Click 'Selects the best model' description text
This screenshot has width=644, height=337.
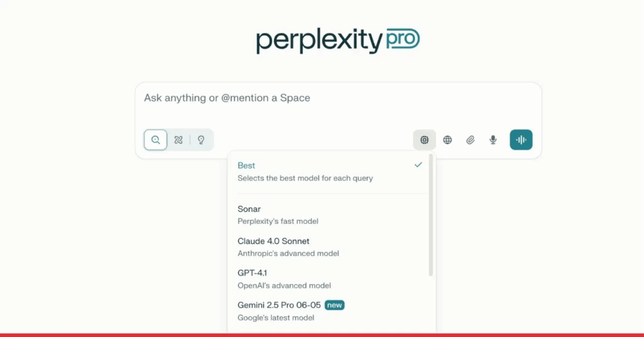pos(305,179)
